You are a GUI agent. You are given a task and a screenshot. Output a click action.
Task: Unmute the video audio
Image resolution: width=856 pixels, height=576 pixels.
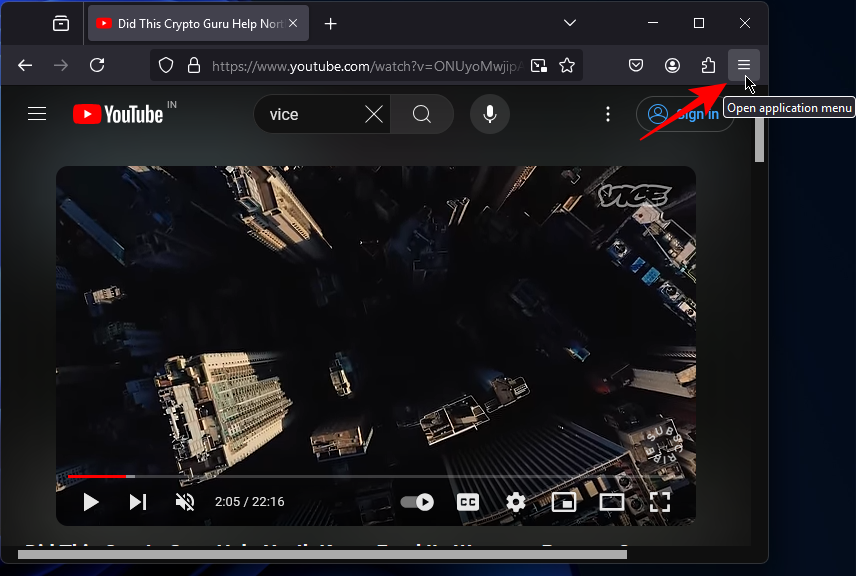(x=184, y=502)
